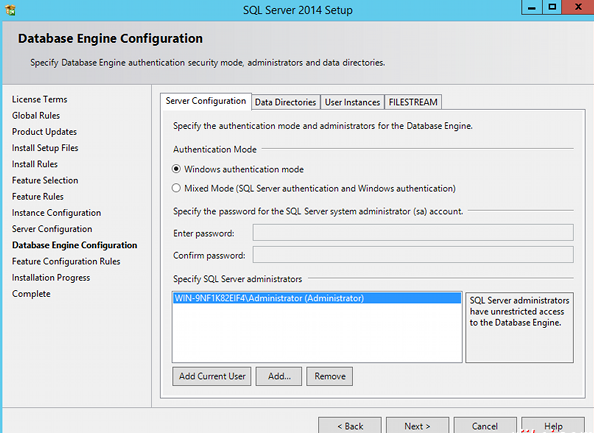594x433 pixels.
Task: Open the User Instances tab
Action: (x=352, y=102)
